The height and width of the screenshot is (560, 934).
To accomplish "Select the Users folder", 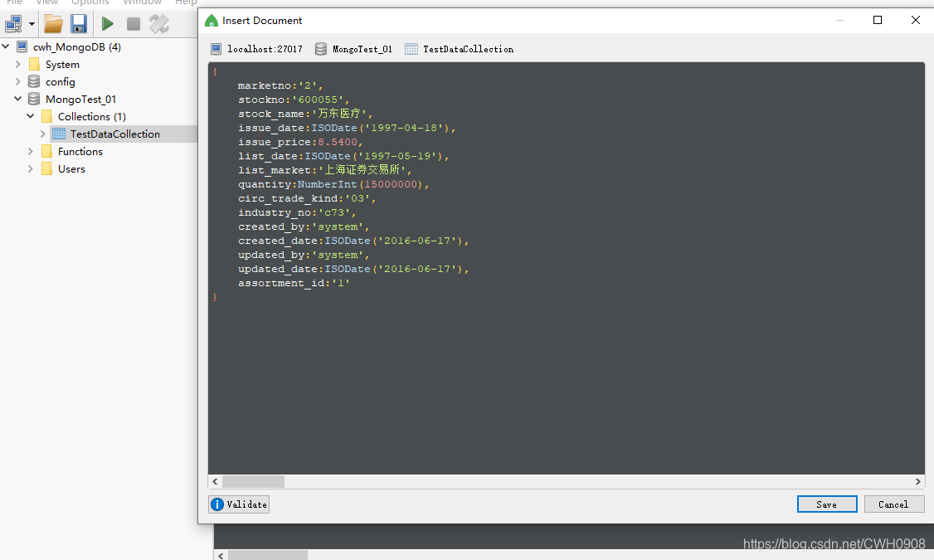I will pos(71,168).
